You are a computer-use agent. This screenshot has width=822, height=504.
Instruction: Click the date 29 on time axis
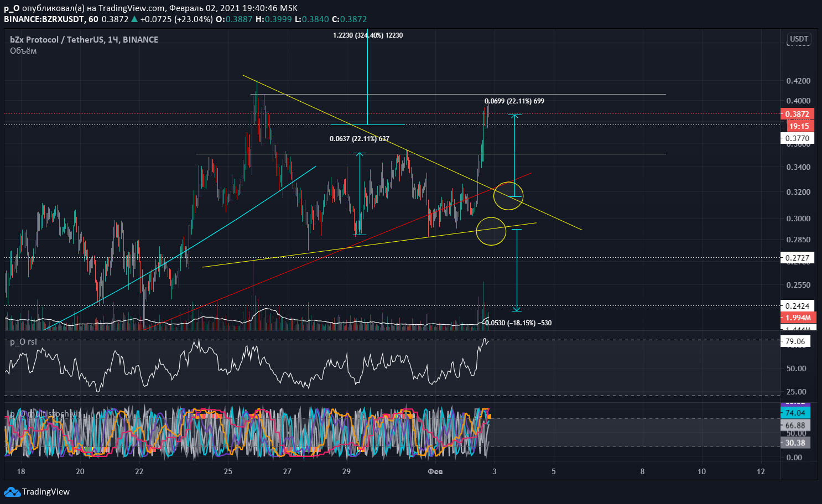click(x=346, y=471)
